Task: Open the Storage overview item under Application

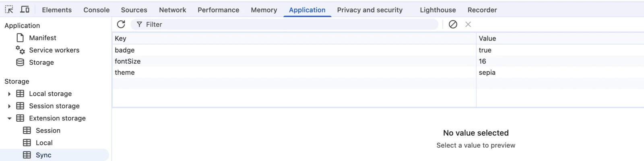Action: [x=41, y=63]
